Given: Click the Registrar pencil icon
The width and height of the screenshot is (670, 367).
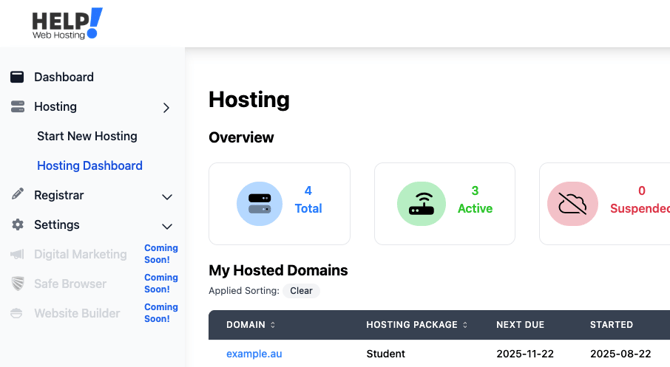Looking at the screenshot, I should [18, 194].
